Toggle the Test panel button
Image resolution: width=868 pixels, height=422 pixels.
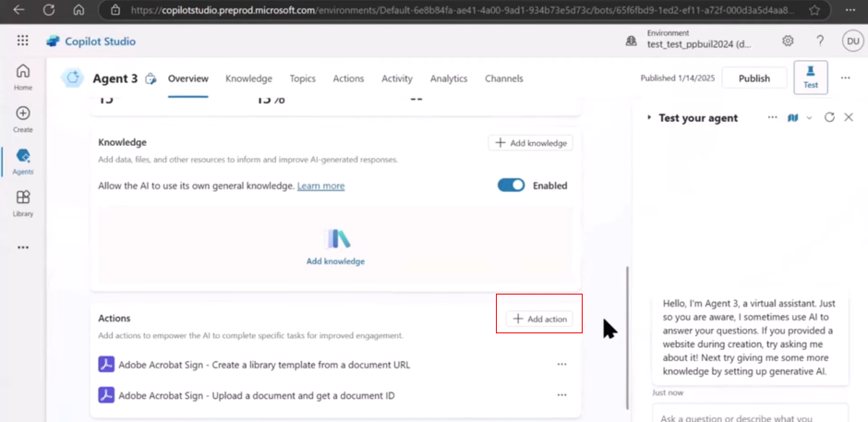click(x=810, y=77)
